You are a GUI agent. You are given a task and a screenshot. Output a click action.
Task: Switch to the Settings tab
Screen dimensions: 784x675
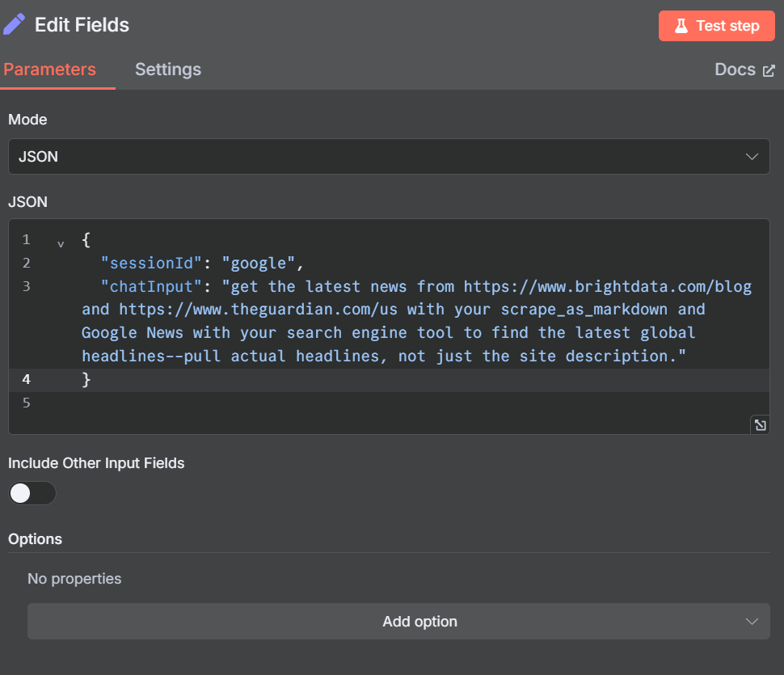pyautogui.click(x=167, y=70)
